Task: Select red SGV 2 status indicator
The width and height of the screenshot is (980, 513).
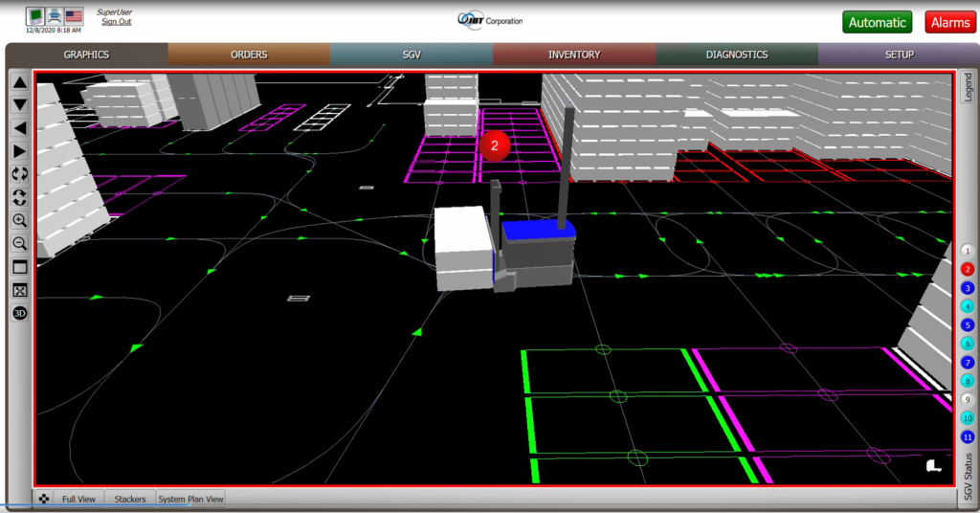Action: [968, 269]
